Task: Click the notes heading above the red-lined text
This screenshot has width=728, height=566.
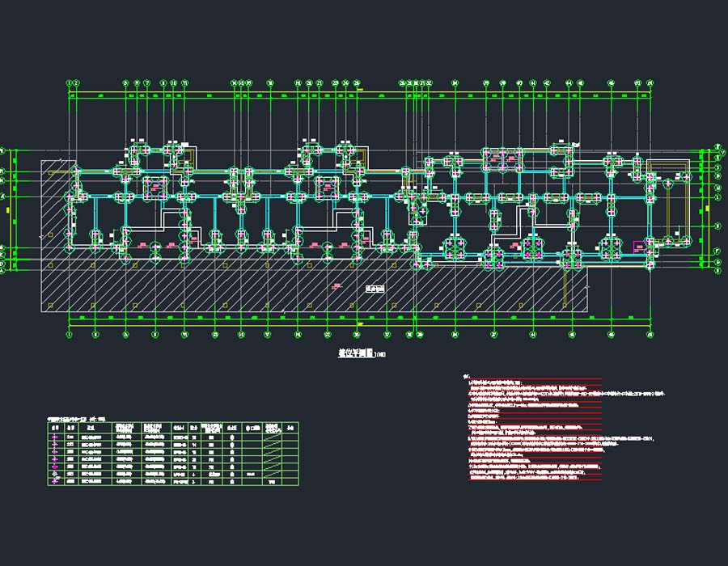Action: coord(465,376)
